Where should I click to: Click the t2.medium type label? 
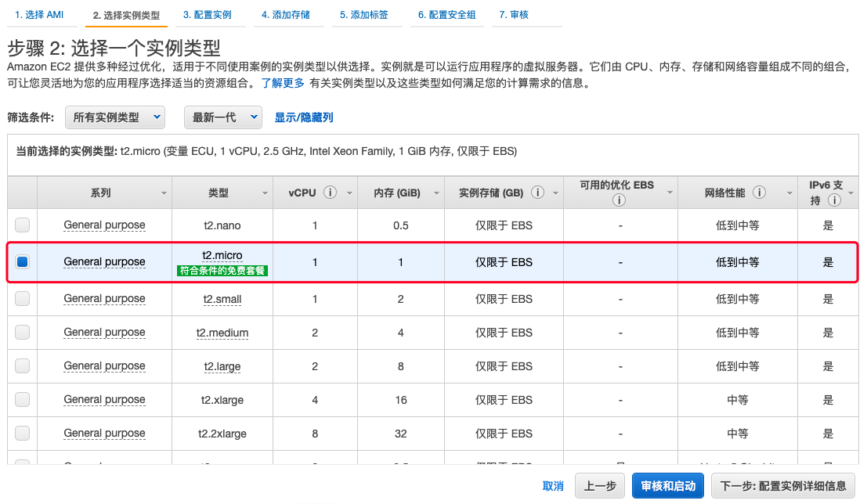pyautogui.click(x=222, y=333)
